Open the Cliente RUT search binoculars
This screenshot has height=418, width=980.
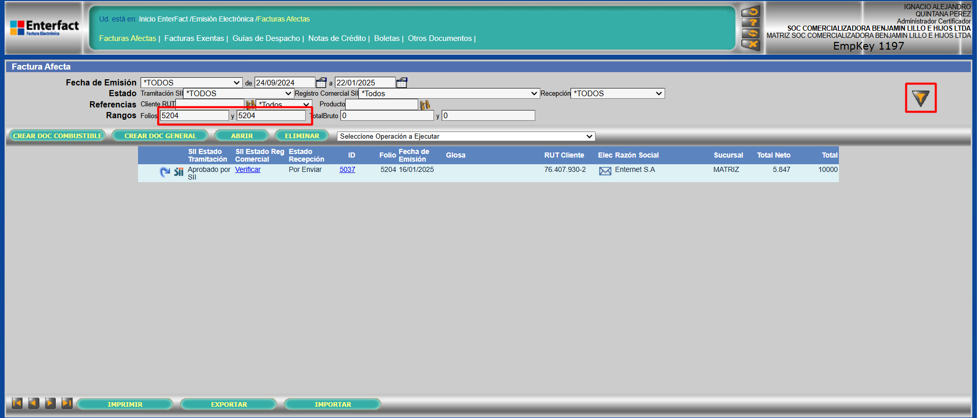[250, 104]
